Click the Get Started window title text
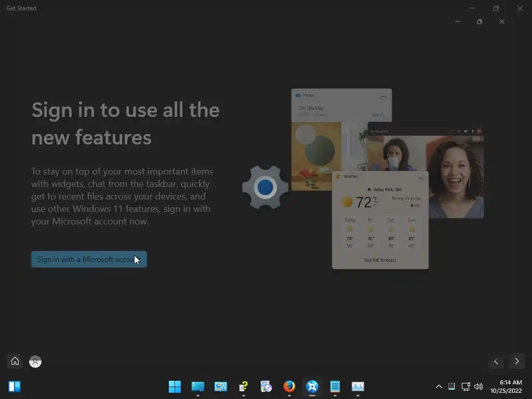The image size is (532, 399). (21, 8)
